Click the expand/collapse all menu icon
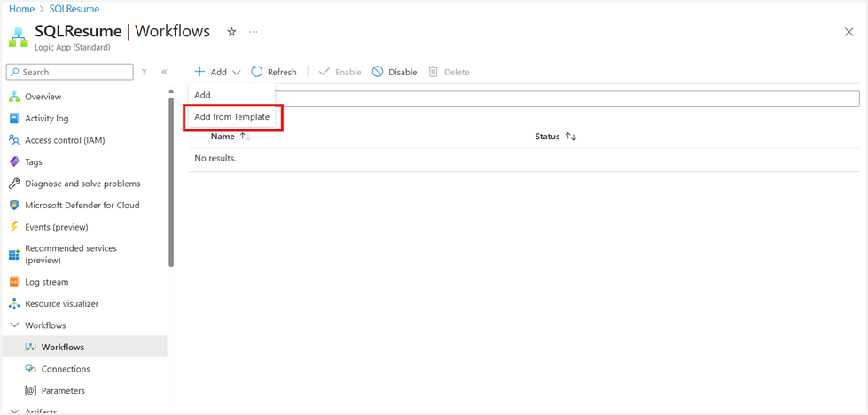Screen dimensions: 868x415 coord(144,72)
